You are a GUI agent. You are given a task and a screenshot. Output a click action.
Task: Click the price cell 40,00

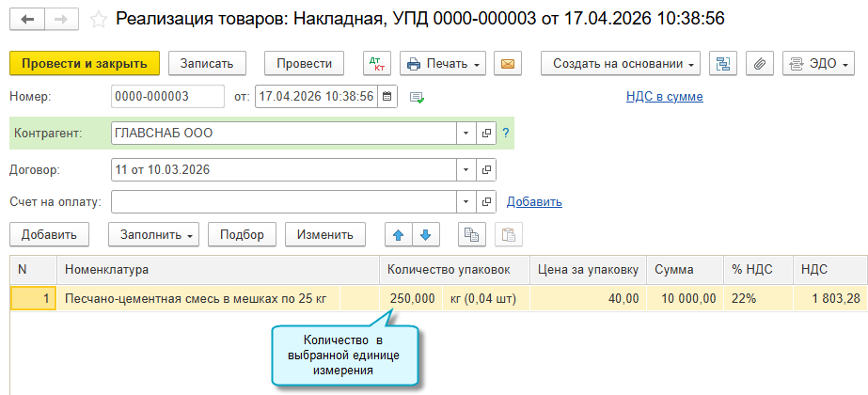pos(589,299)
